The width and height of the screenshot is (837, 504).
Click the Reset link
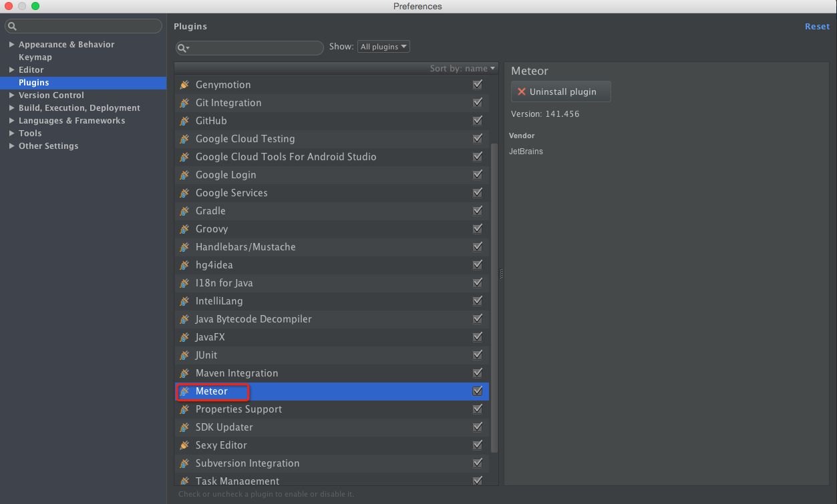(x=817, y=27)
